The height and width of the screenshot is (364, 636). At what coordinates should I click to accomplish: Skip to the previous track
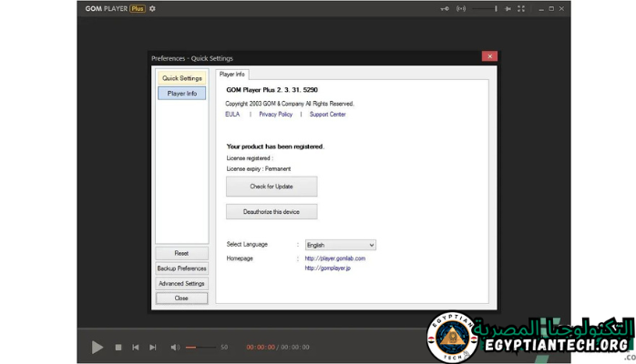coord(136,347)
